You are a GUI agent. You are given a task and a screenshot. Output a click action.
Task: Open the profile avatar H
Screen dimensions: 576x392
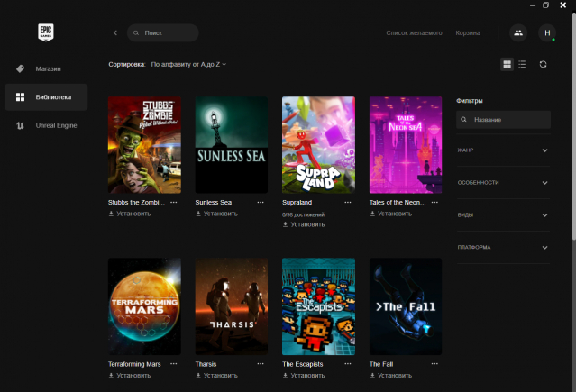point(547,32)
